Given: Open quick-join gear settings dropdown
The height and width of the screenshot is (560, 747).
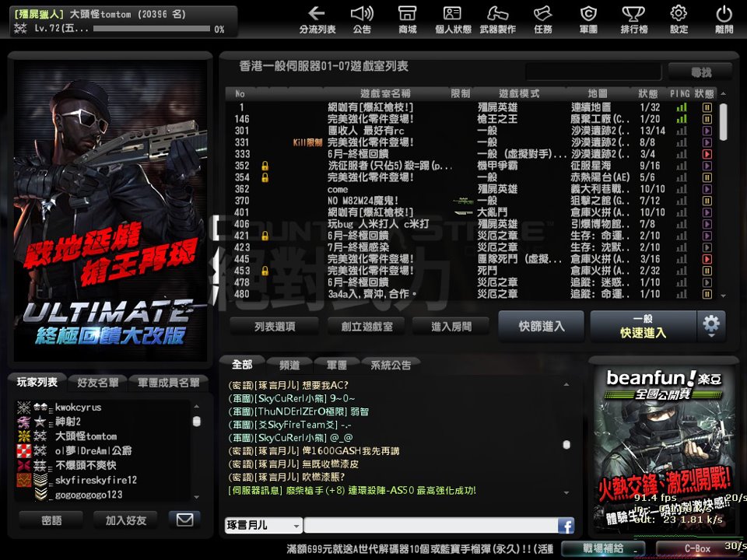Looking at the screenshot, I should pyautogui.click(x=711, y=326).
